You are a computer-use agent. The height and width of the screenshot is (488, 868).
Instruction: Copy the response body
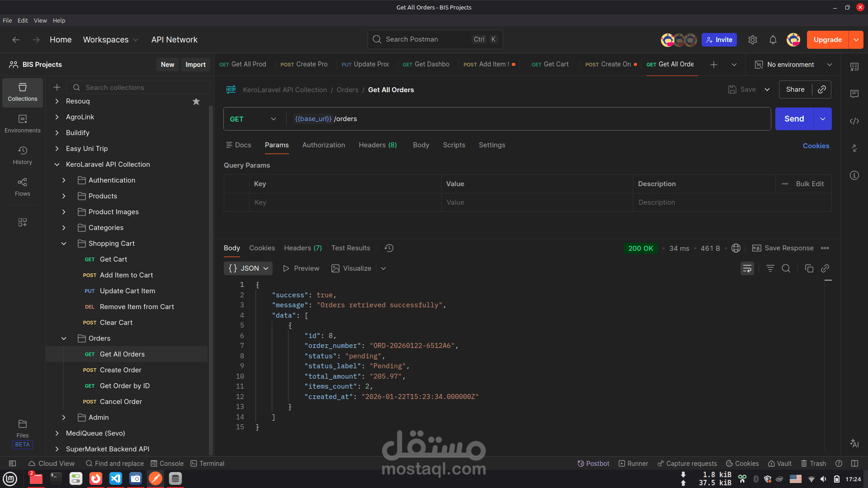(x=809, y=268)
